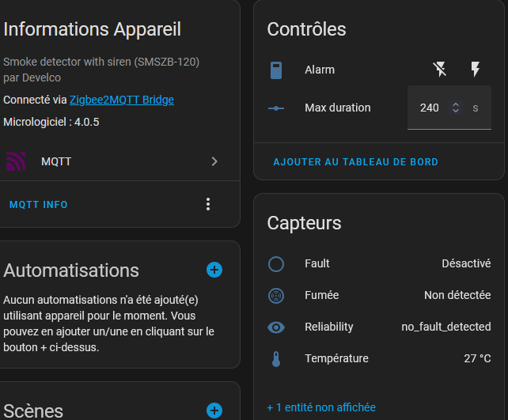Expand the MQTT integration chevron

click(214, 161)
